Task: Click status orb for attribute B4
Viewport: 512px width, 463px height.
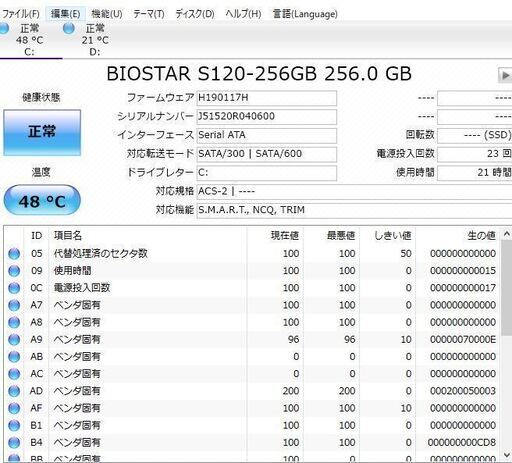Action: tap(14, 443)
